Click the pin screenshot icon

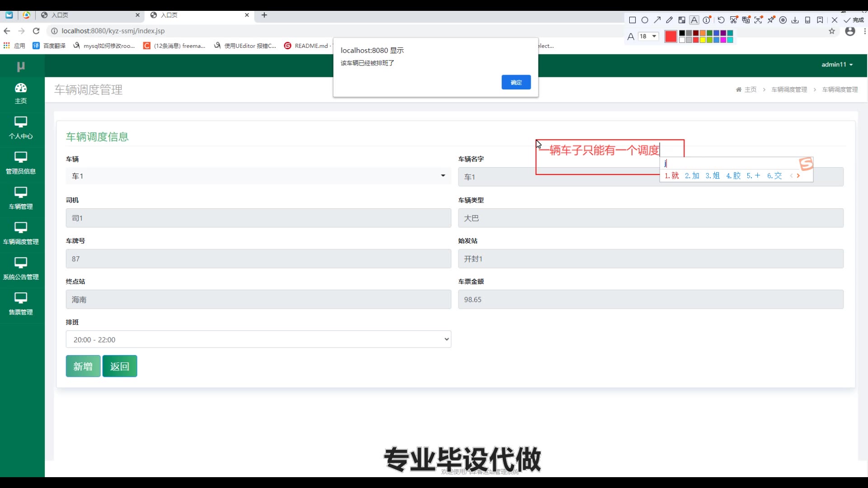pos(771,20)
